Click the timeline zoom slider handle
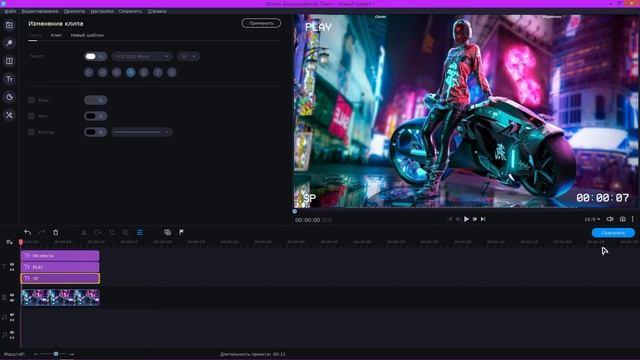The height and width of the screenshot is (360, 640). coord(56,354)
